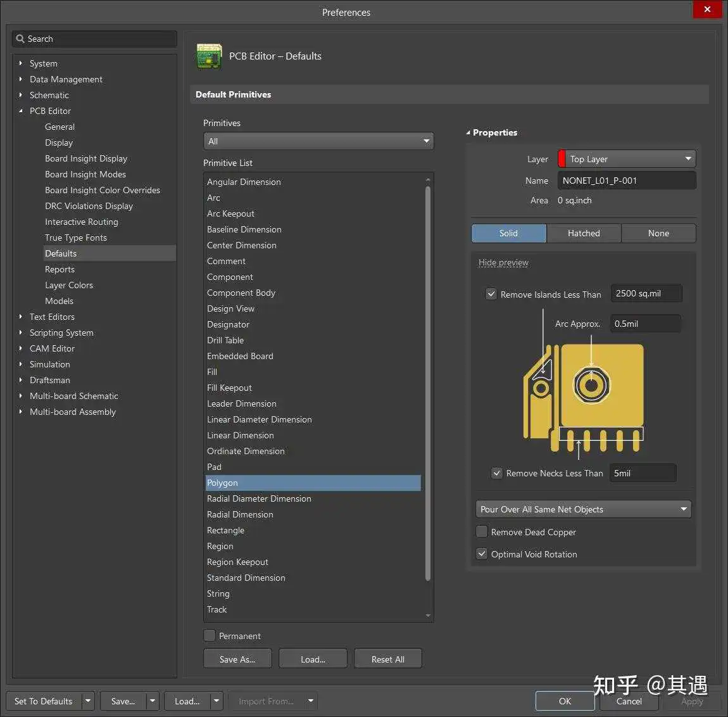Viewport: 728px width, 717px height.
Task: Enable Remove Dead Copper checkbox
Action: coord(482,531)
